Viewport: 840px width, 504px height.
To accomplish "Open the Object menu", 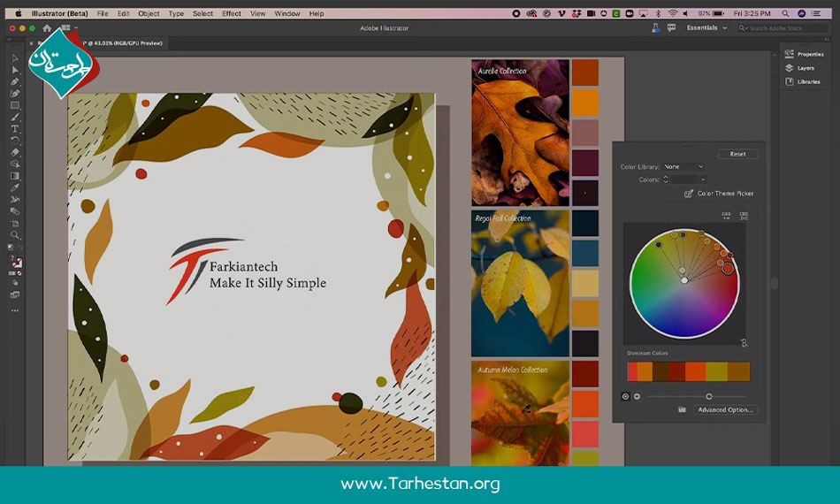I will (149, 14).
